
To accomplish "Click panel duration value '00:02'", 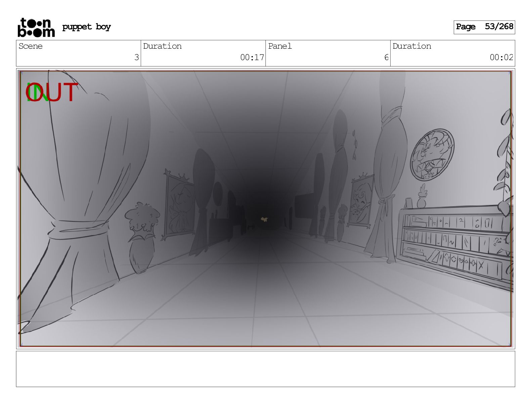I will (501, 57).
